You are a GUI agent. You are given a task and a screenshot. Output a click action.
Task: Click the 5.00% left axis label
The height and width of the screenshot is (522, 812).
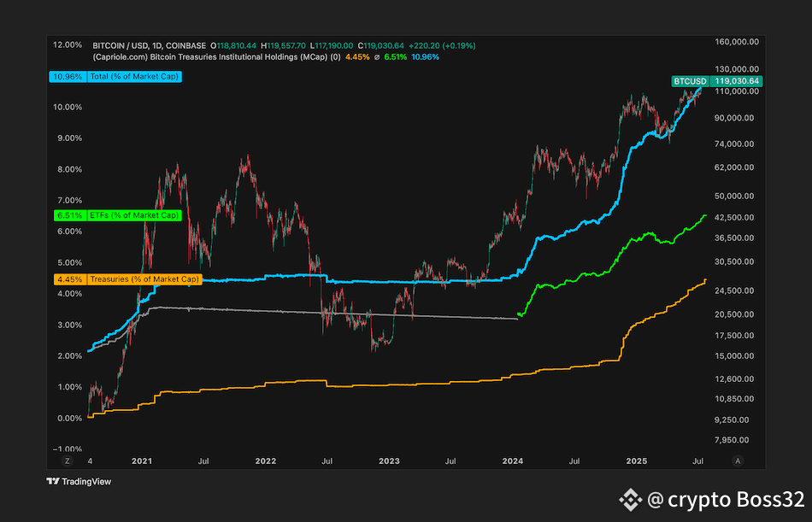[x=69, y=262]
